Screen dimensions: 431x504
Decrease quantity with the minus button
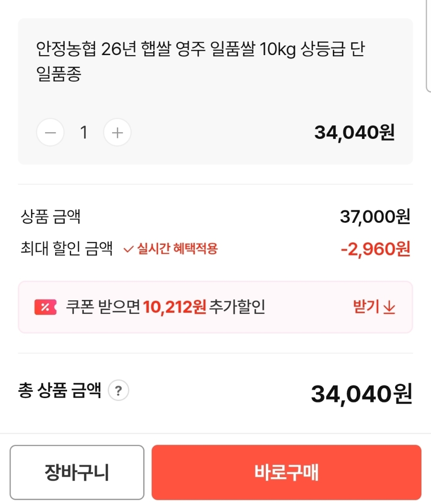pos(50,132)
